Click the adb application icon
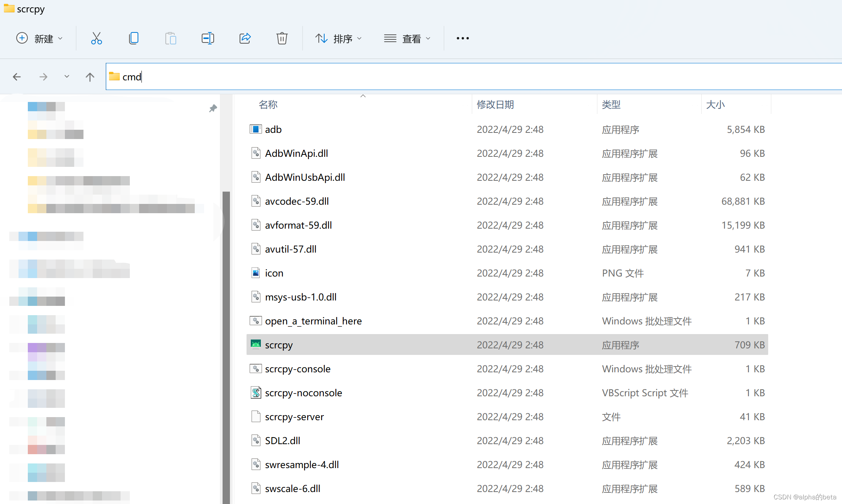This screenshot has width=842, height=504. (x=255, y=129)
